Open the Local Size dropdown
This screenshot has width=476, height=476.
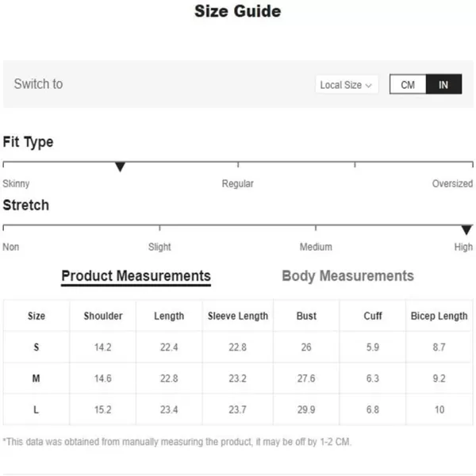click(x=346, y=85)
